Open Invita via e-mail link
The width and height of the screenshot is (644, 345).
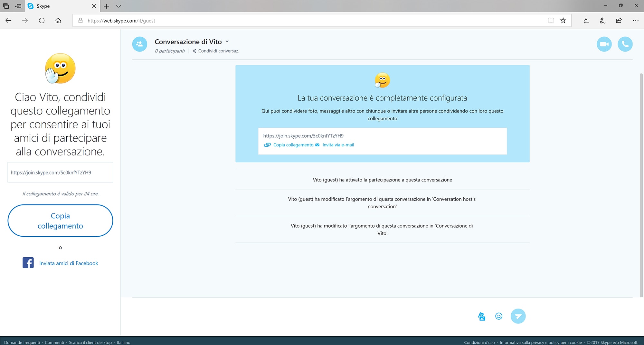[x=338, y=145]
